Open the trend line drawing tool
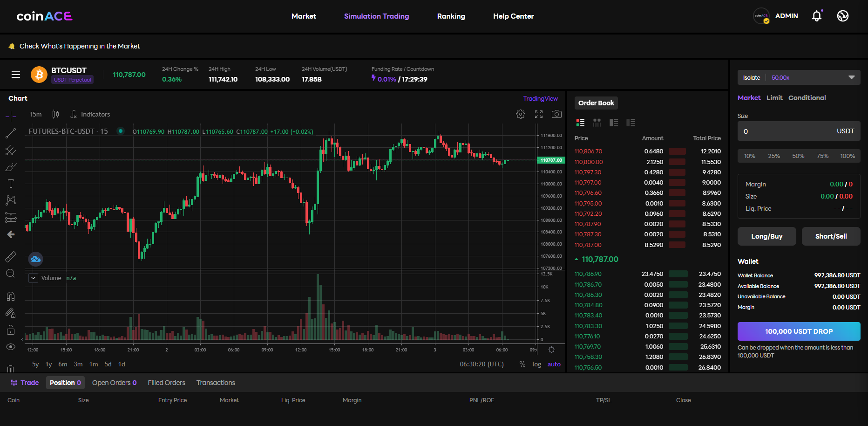Image resolution: width=868 pixels, height=426 pixels. click(x=11, y=133)
